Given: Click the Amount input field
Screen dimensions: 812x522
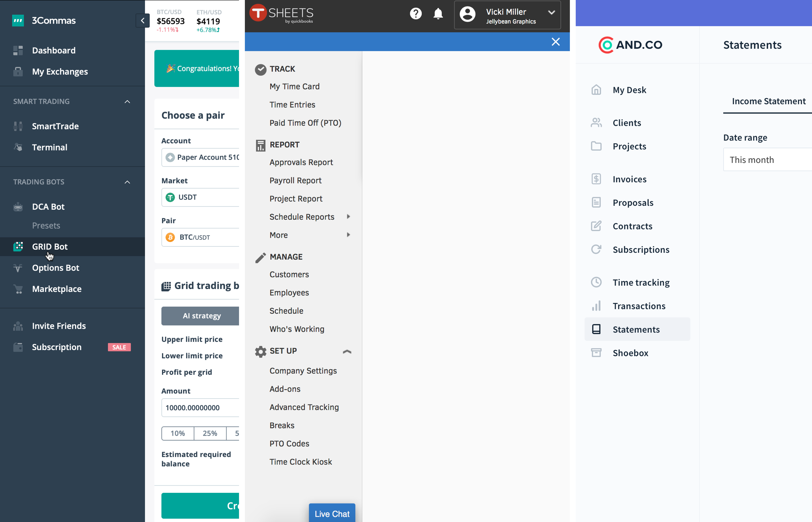Looking at the screenshot, I should point(200,408).
